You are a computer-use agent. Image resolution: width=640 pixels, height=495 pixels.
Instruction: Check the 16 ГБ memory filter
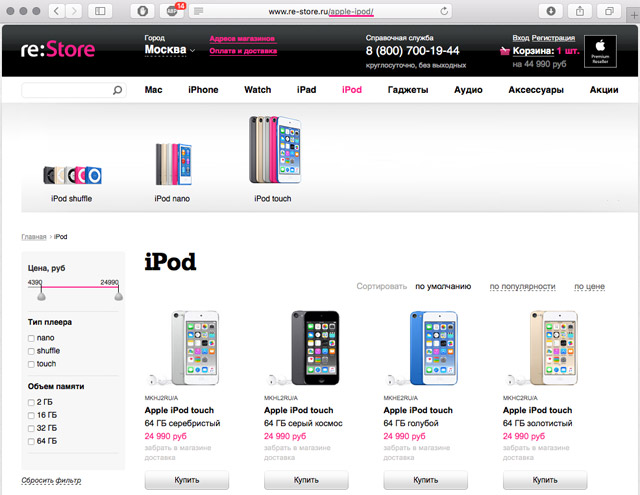(31, 416)
